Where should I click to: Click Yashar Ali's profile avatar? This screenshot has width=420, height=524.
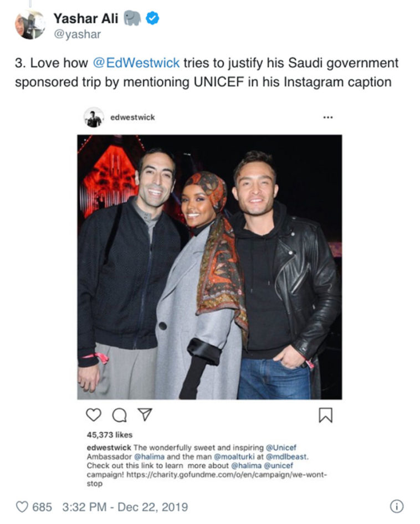(30, 25)
